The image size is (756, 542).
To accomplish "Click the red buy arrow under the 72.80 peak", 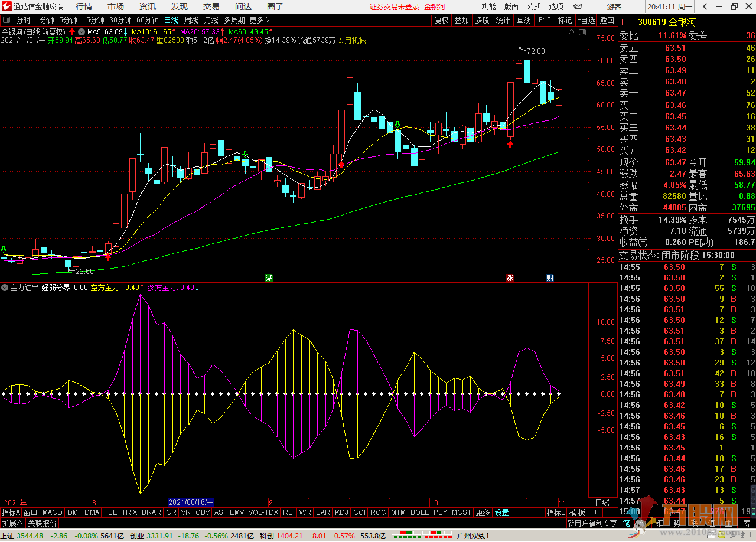I will [510, 143].
